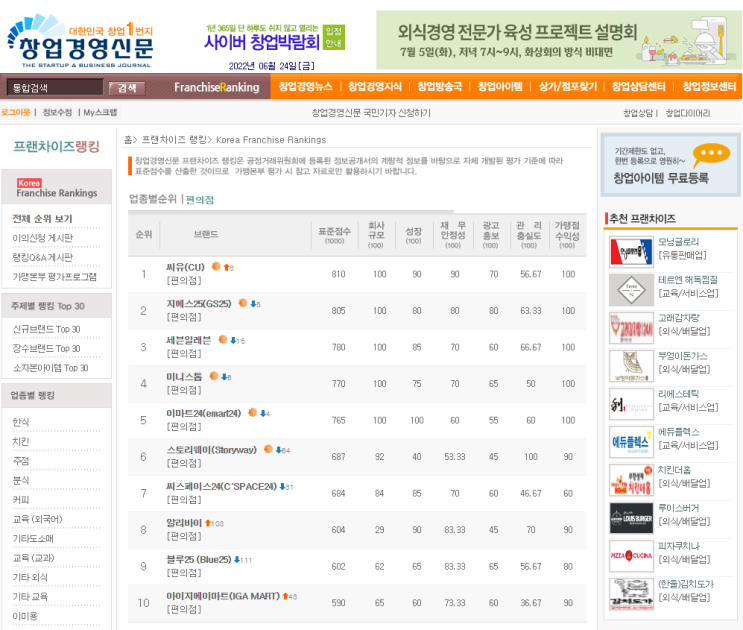This screenshot has width=743, height=630.
Task: Open the FranchiseRanking menu
Action: point(217,87)
